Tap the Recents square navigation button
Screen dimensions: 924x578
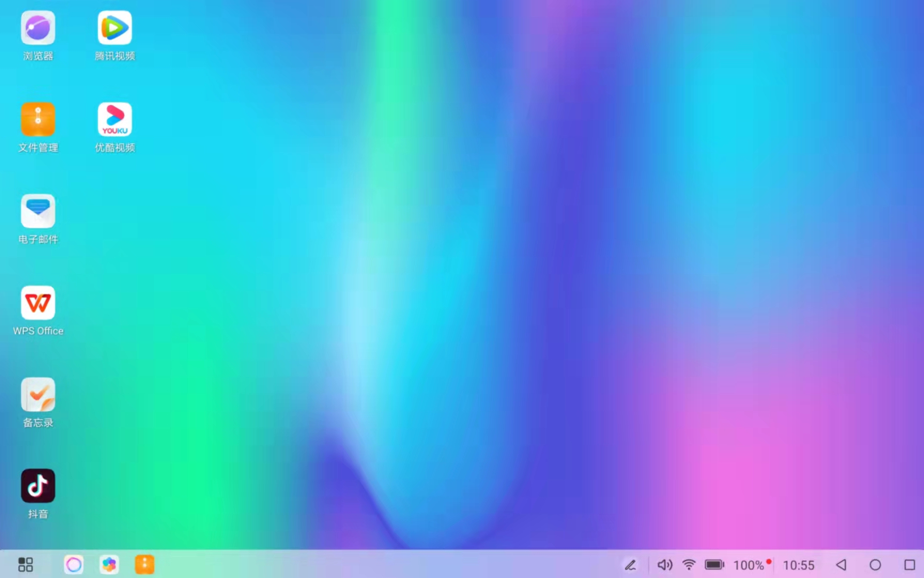[910, 565]
